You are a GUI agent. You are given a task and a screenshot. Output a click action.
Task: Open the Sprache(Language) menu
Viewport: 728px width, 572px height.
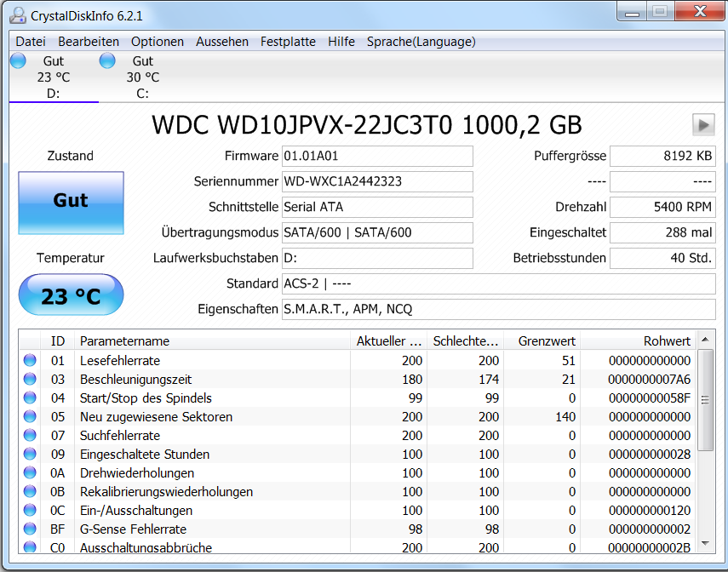tap(421, 42)
